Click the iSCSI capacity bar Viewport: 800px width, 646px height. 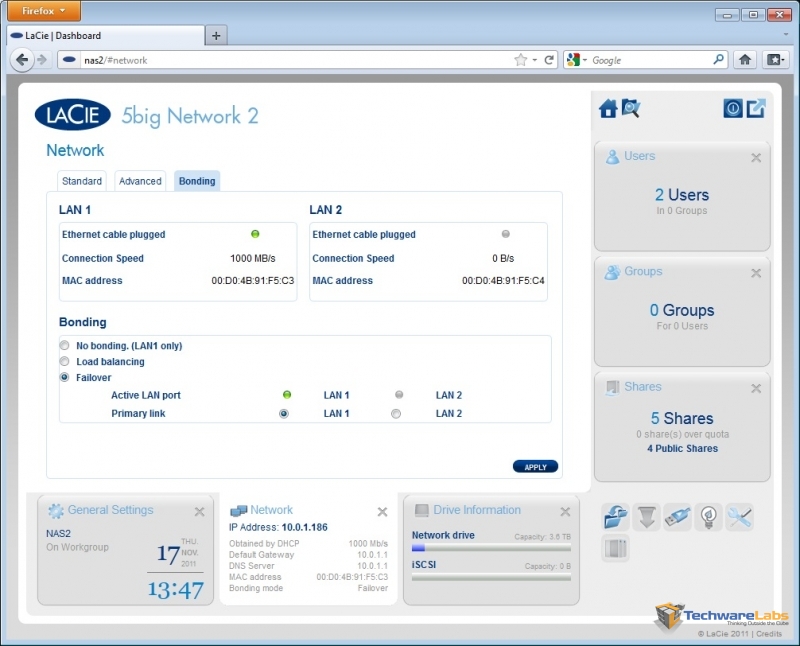click(x=491, y=578)
